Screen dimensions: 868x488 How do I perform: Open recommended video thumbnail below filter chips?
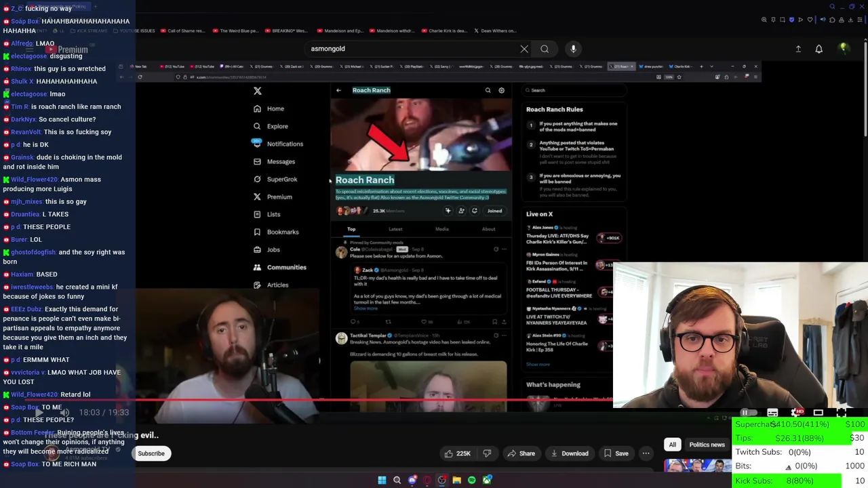(697, 466)
